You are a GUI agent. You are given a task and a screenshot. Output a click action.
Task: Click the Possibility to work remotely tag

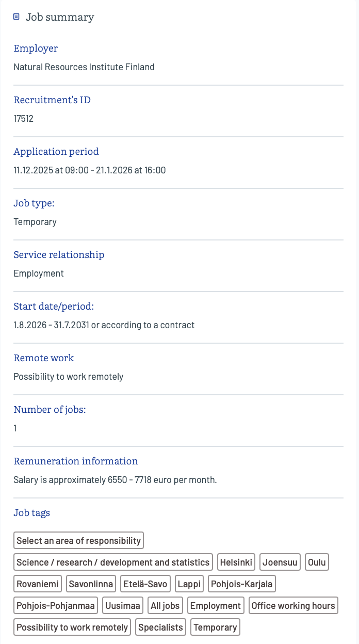[72, 627]
